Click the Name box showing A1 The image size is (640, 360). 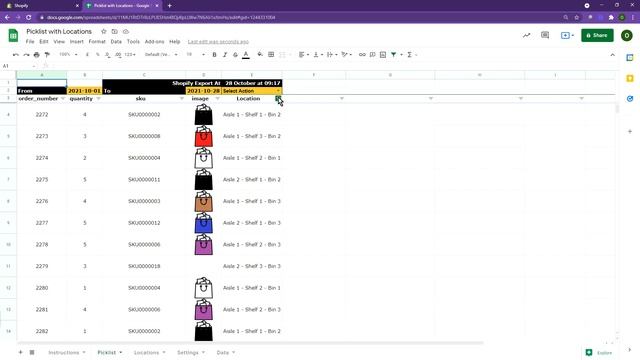point(18,66)
